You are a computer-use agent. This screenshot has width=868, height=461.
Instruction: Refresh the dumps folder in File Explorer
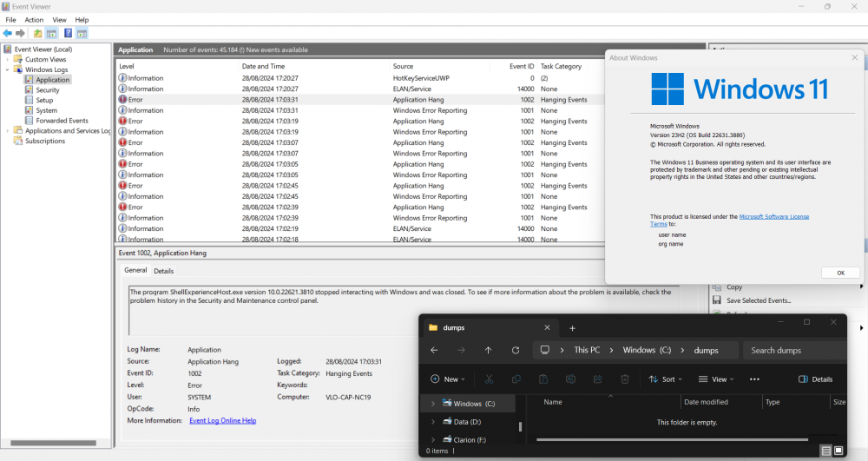click(516, 350)
